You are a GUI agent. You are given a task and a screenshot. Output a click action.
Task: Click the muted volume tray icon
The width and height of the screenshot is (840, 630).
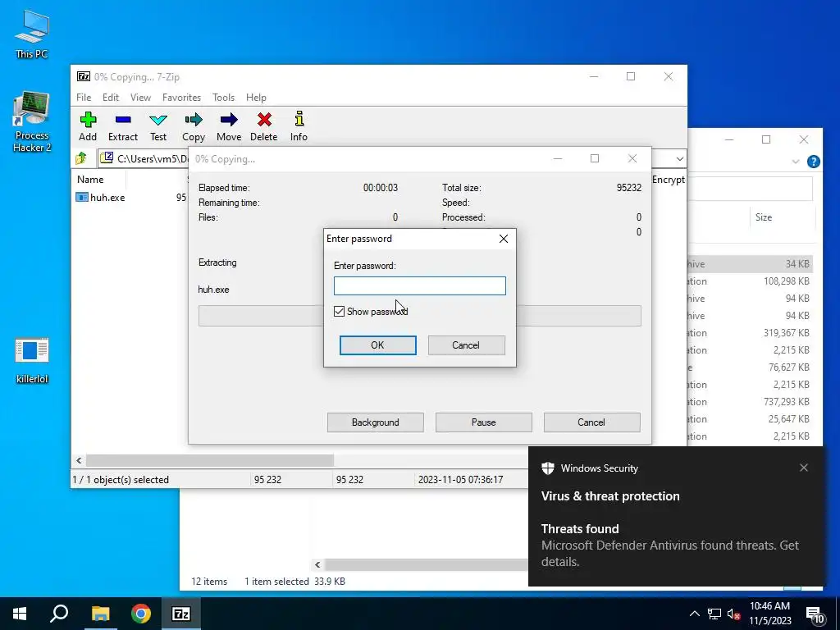coord(734,614)
